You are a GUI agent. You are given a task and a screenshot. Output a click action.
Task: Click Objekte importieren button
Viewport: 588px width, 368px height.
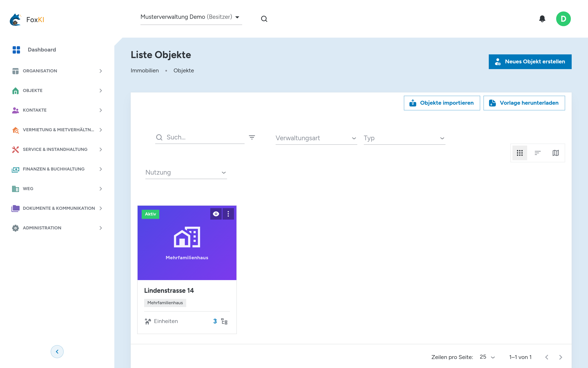pos(442,103)
